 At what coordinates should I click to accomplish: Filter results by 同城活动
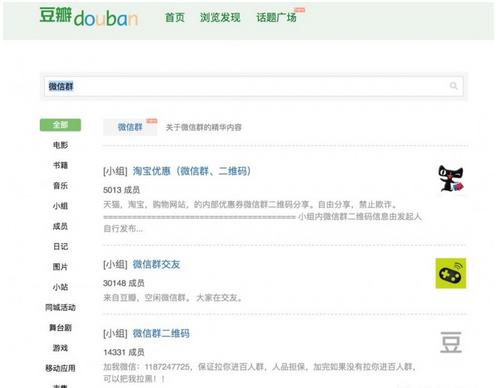[x=60, y=307]
